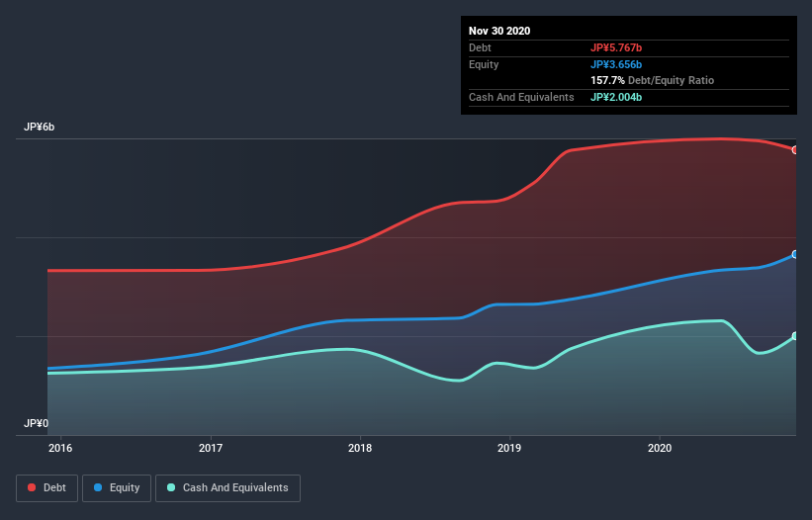Click the 2020 x-axis label
Viewport: 812px width, 520px height.
tap(660, 448)
